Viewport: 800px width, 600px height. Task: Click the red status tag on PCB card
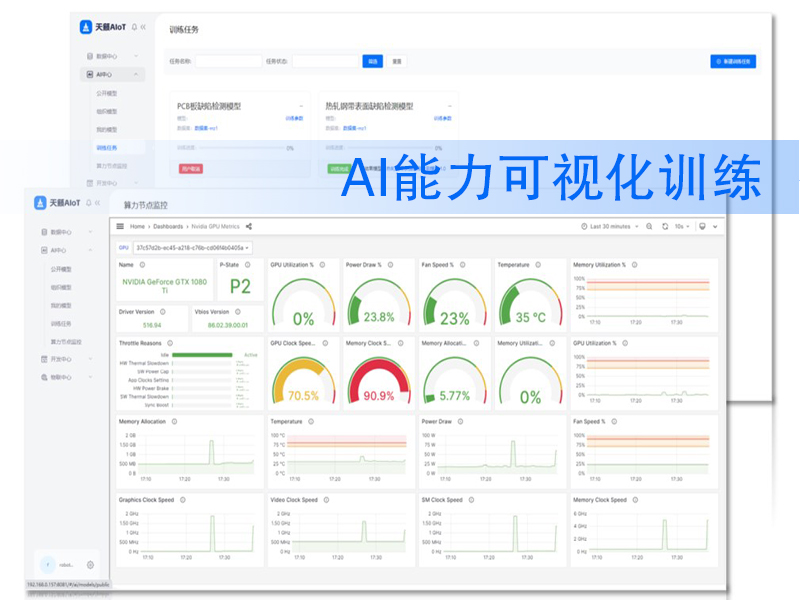pos(191,169)
